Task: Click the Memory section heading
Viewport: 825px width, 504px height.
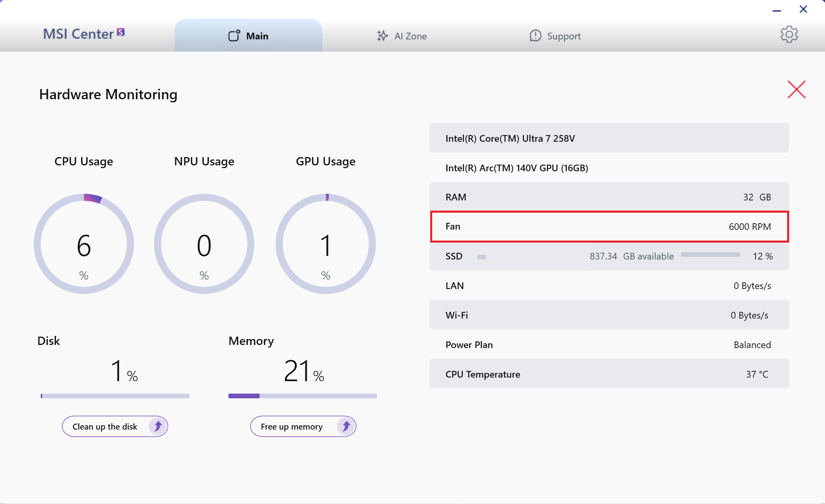Action: tap(251, 341)
